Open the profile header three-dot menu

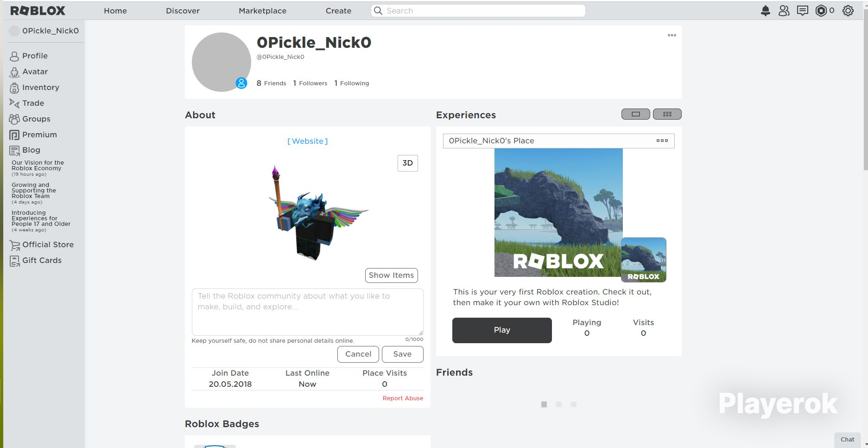pos(672,35)
